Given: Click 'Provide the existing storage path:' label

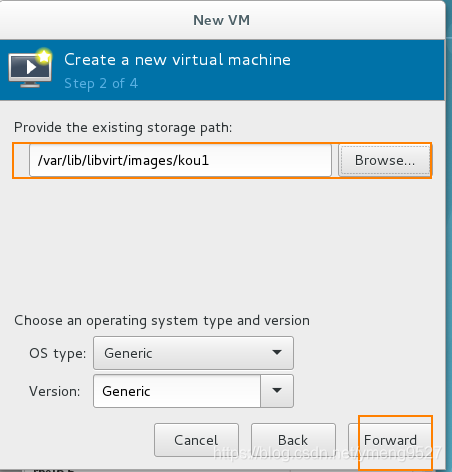Looking at the screenshot, I should click(123, 128).
